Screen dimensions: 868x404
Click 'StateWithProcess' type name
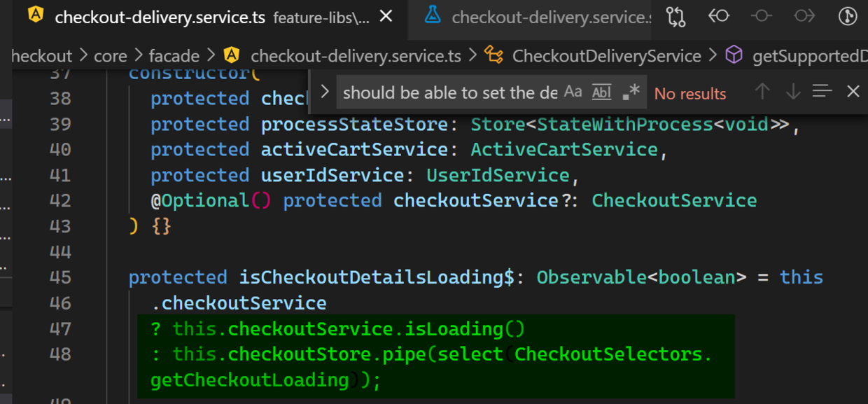pyautogui.click(x=625, y=125)
